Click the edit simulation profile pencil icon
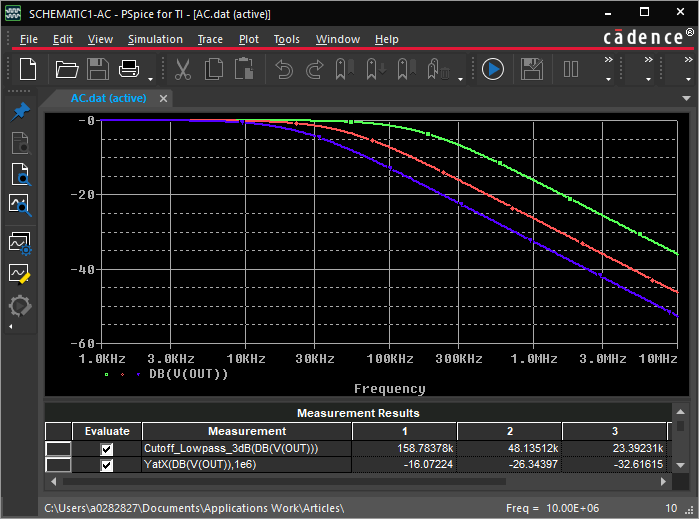This screenshot has height=519, width=699. 20,273
